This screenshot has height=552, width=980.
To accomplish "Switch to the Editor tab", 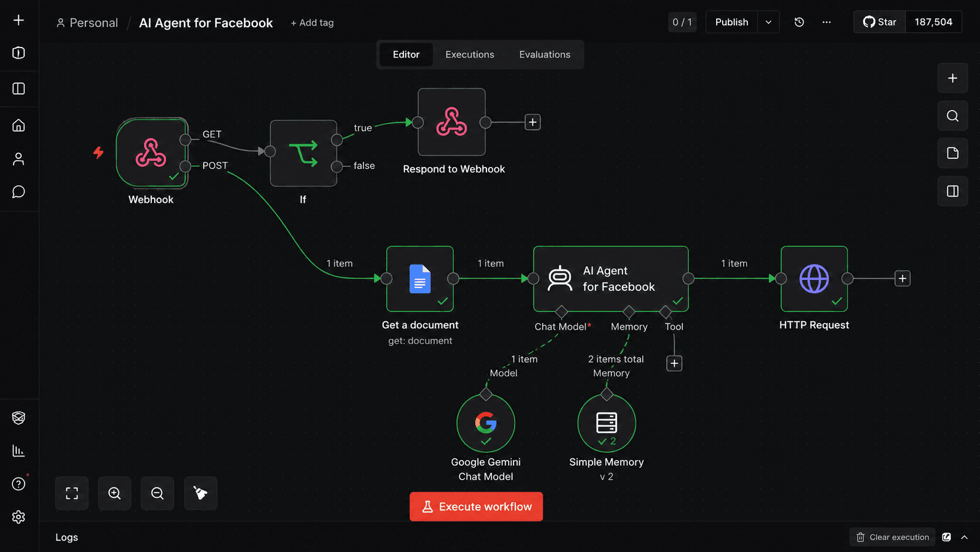I will (406, 55).
